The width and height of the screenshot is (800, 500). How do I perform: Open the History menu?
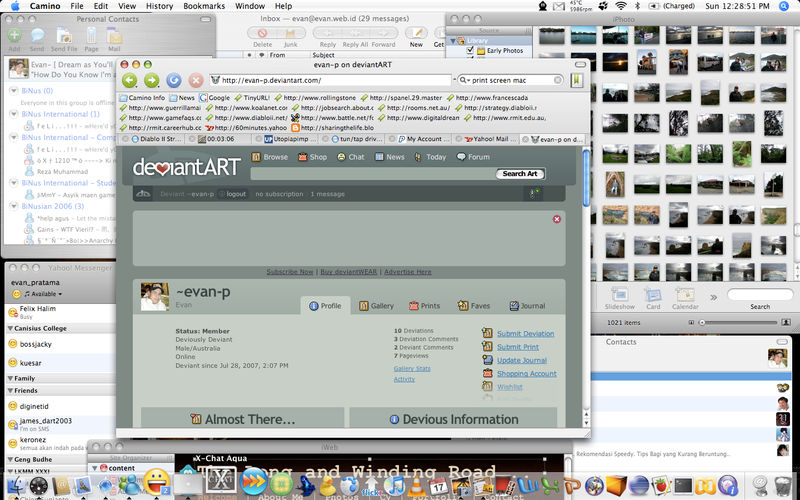(159, 6)
